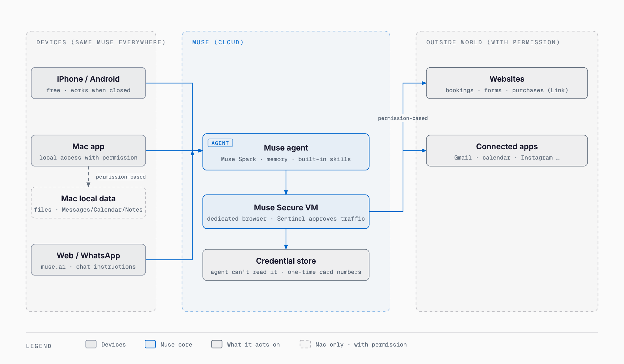Click 'Mac only · with permission' legend text
Viewport: 624px width, 364px height.
pyautogui.click(x=361, y=345)
